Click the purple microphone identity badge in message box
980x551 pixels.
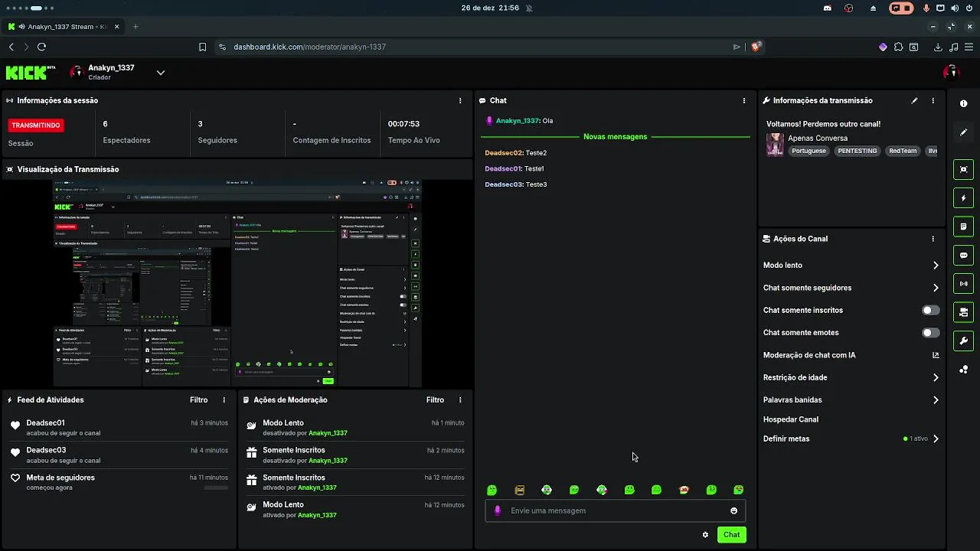tap(498, 510)
